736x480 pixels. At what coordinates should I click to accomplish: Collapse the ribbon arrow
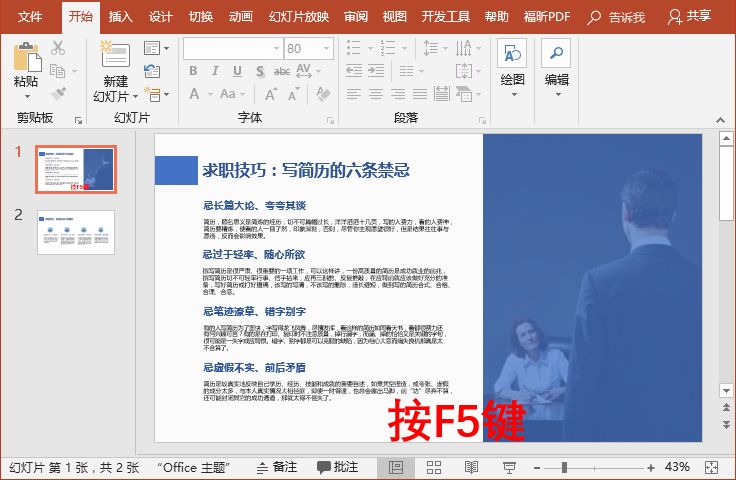[720, 120]
